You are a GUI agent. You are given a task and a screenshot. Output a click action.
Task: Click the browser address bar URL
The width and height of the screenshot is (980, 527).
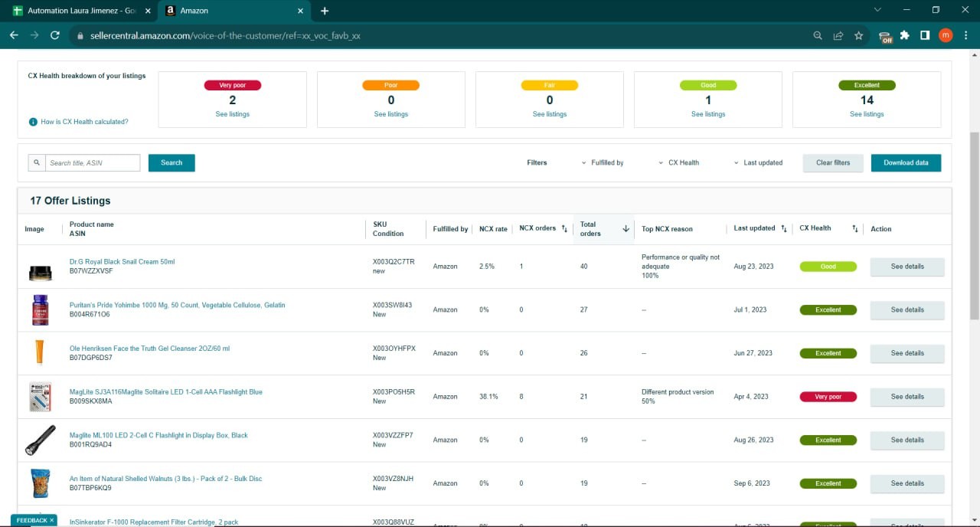[225, 35]
